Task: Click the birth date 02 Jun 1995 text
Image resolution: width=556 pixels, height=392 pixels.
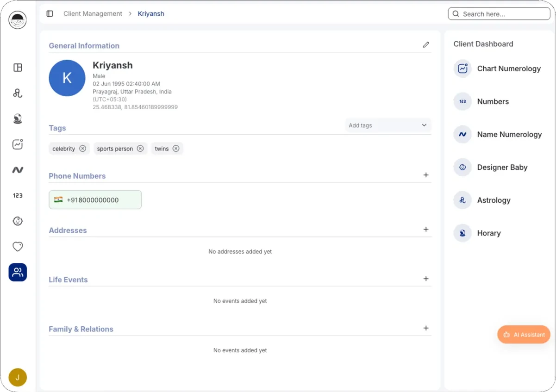Action: 126,84
